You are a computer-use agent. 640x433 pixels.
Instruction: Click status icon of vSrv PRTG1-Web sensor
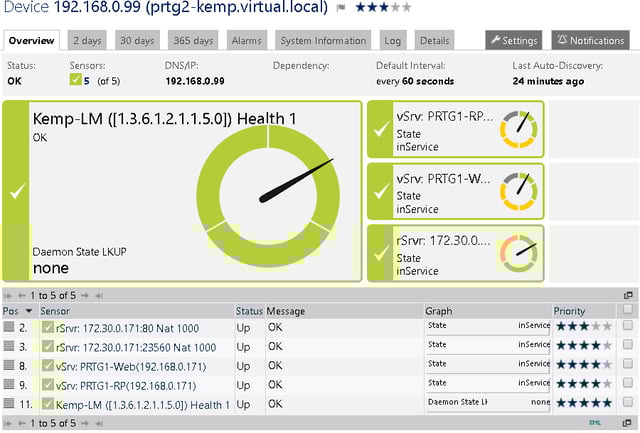pyautogui.click(x=48, y=365)
